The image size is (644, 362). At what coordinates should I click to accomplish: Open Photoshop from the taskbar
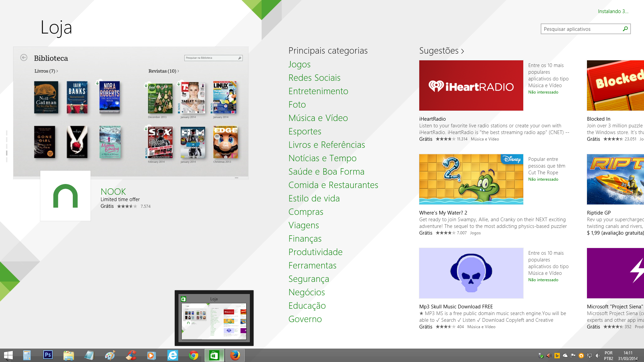pyautogui.click(x=48, y=355)
